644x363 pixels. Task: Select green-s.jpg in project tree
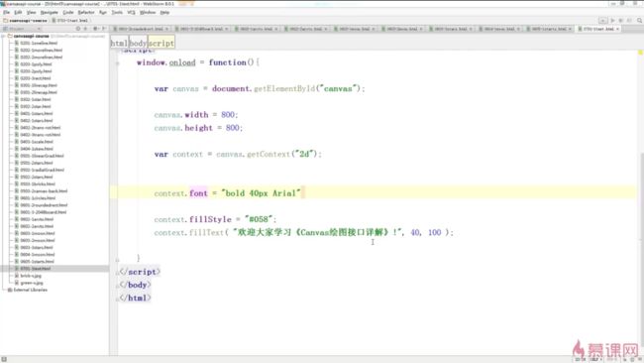[32, 283]
